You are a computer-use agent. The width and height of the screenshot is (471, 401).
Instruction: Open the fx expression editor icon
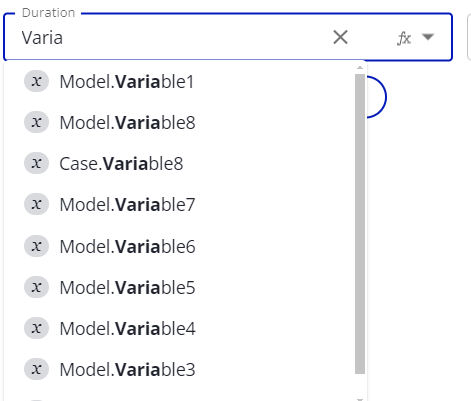[404, 38]
